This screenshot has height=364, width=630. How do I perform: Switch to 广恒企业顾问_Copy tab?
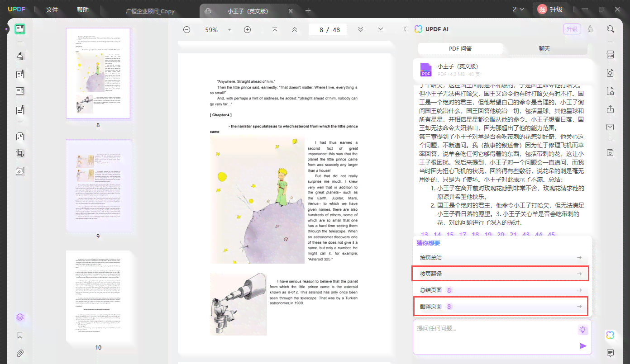click(x=150, y=11)
